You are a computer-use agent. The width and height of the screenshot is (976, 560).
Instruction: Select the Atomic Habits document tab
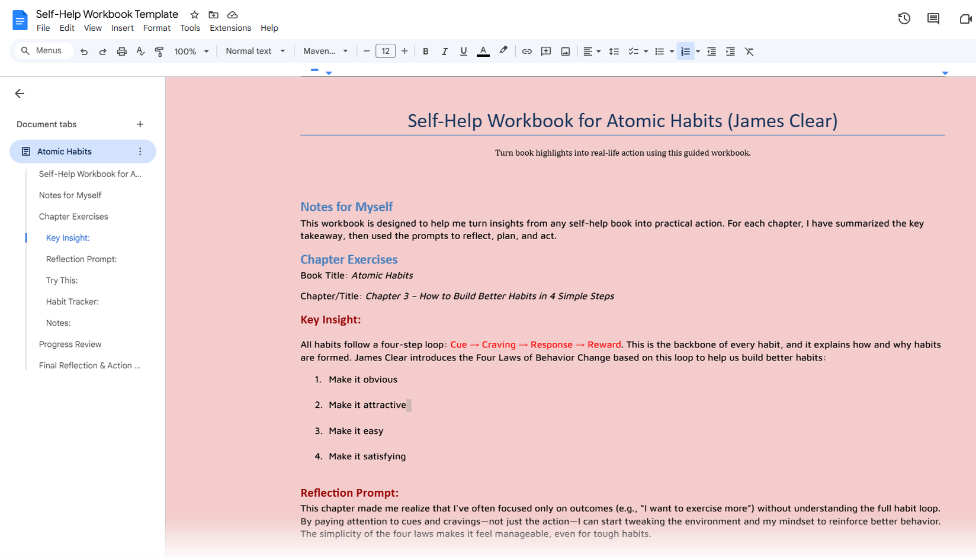(x=82, y=152)
